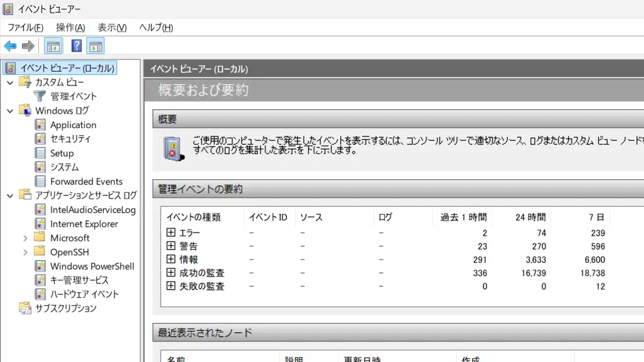
Task: Collapse the Windows ログ tree node
Action: [9, 111]
